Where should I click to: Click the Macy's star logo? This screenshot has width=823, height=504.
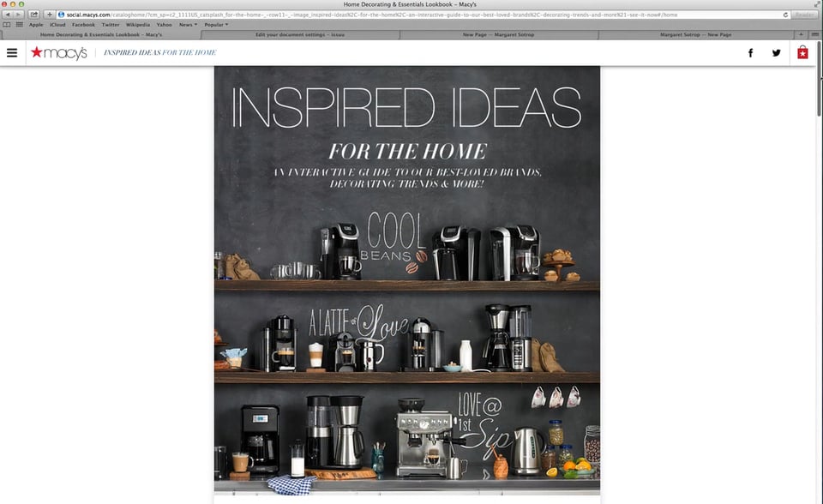click(59, 52)
